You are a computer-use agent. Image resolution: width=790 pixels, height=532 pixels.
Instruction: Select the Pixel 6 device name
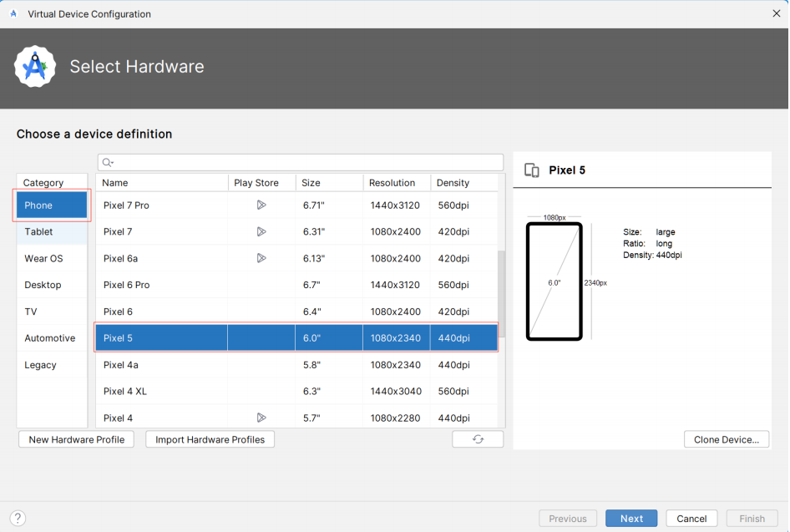point(118,312)
